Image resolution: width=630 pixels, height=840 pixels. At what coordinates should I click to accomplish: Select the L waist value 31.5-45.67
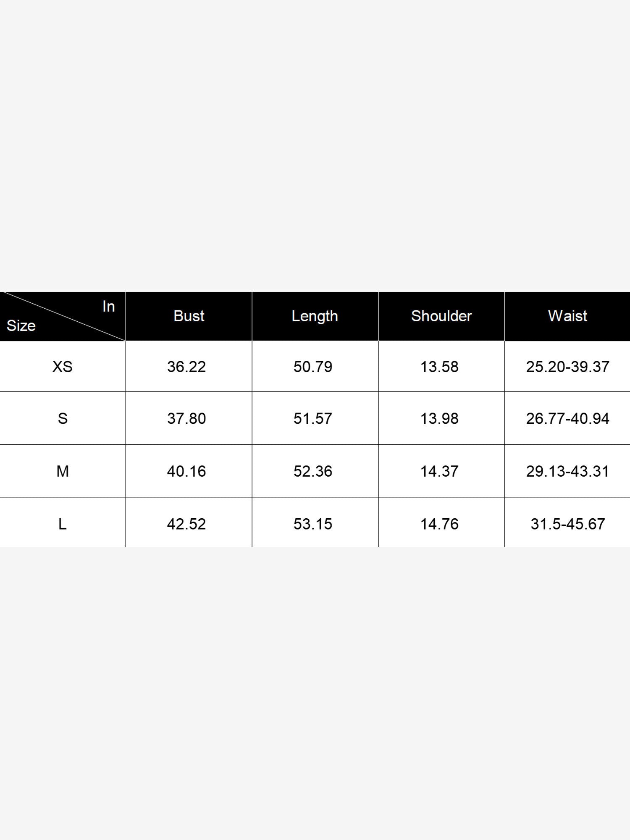coord(568,524)
